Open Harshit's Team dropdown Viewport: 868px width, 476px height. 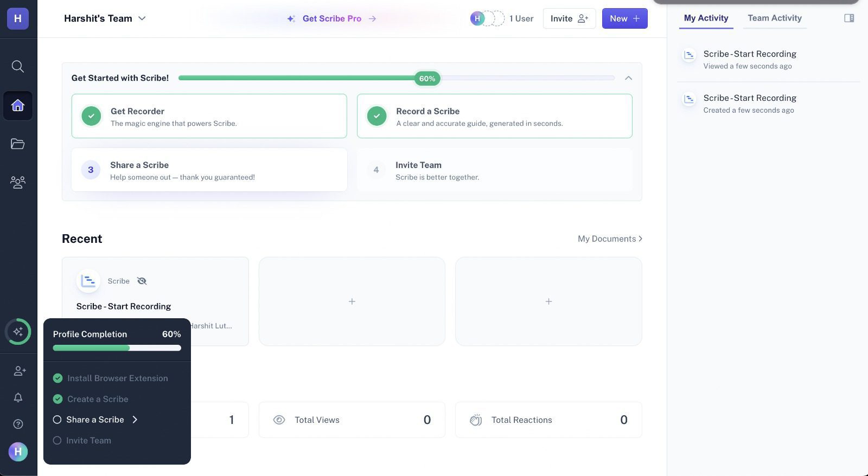pyautogui.click(x=105, y=18)
